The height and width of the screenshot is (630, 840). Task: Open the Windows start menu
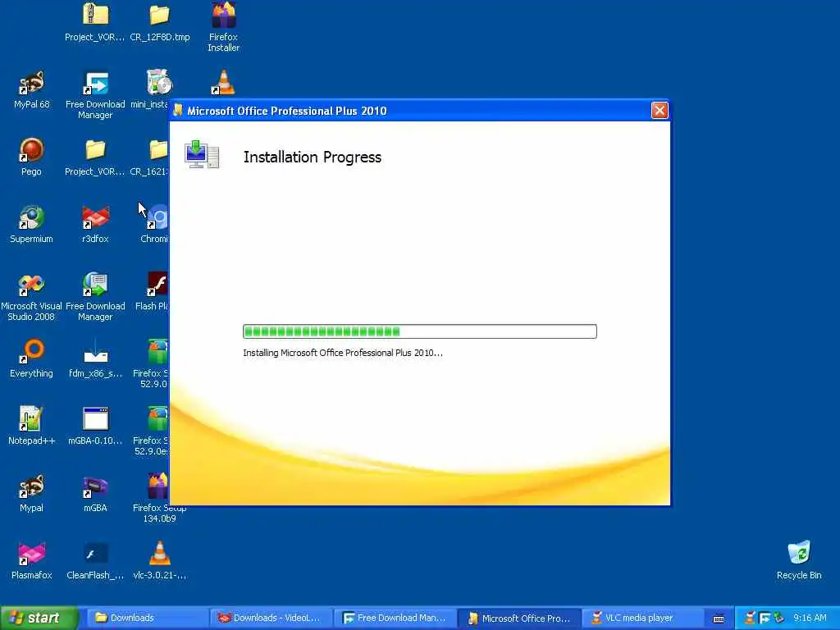point(39,619)
